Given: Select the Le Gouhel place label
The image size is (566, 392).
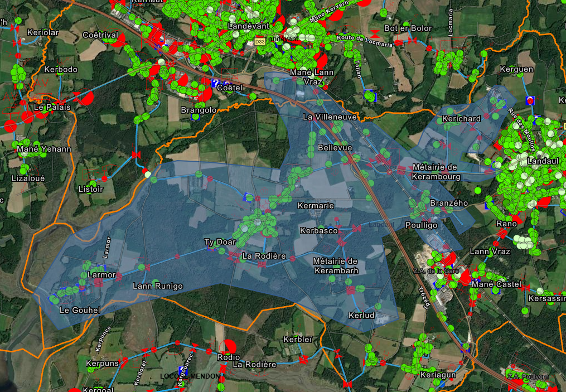Looking at the screenshot, I should pyautogui.click(x=80, y=310).
